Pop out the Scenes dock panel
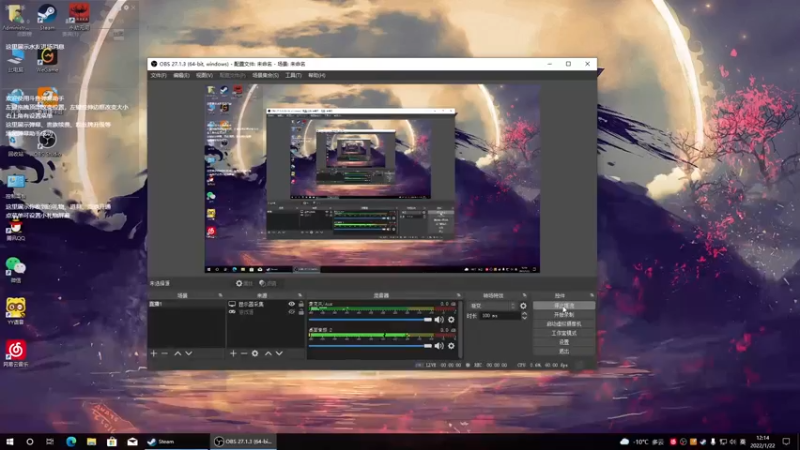Image resolution: width=800 pixels, height=450 pixels. point(220,295)
